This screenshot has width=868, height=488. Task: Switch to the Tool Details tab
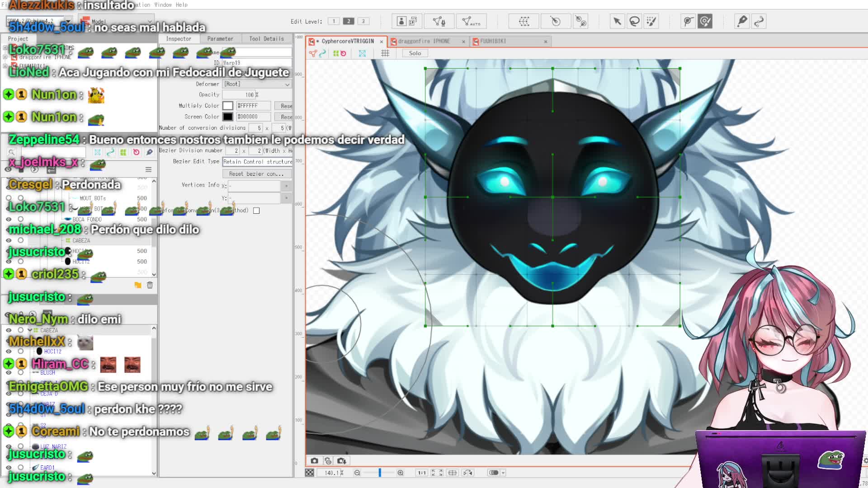coord(267,39)
